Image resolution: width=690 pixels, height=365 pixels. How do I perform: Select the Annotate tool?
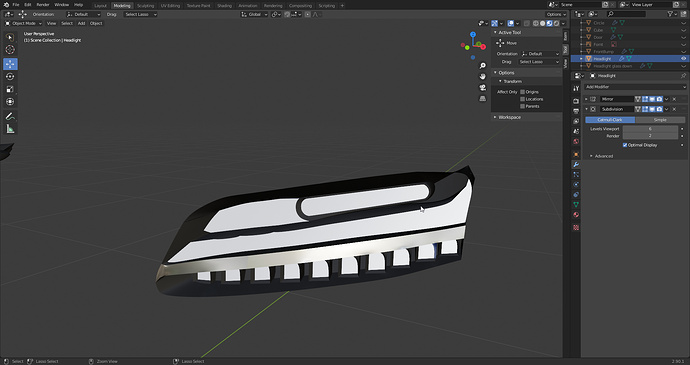[x=10, y=116]
